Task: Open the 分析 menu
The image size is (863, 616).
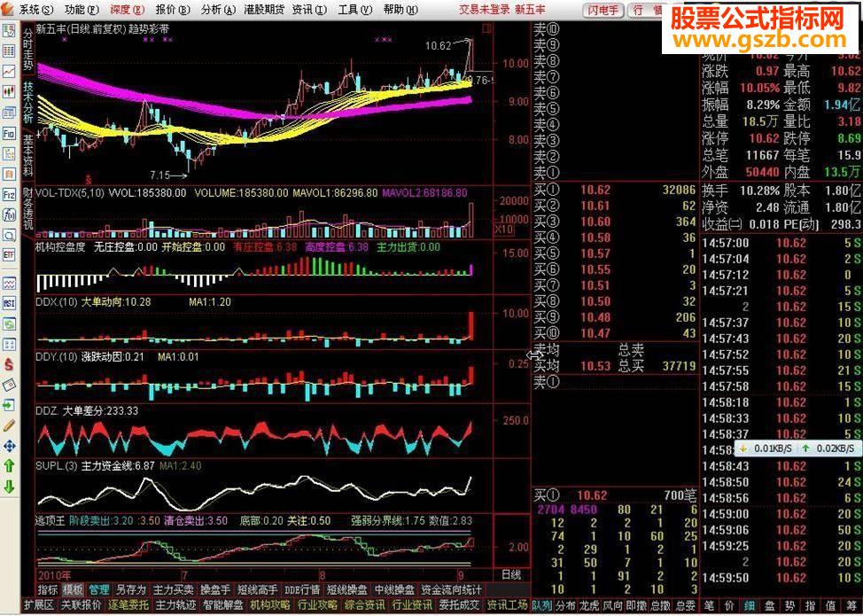Action: (218, 10)
